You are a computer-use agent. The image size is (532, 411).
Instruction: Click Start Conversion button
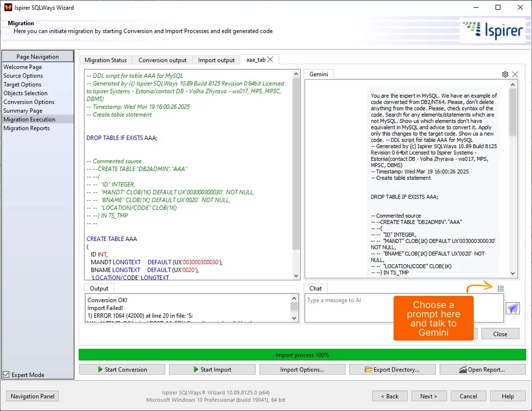pos(122,369)
